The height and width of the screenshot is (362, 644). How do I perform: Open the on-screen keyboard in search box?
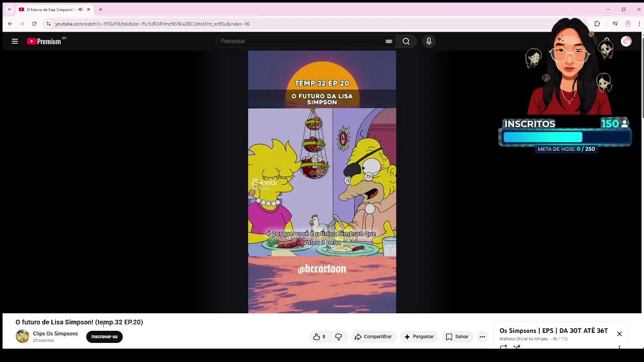(388, 41)
